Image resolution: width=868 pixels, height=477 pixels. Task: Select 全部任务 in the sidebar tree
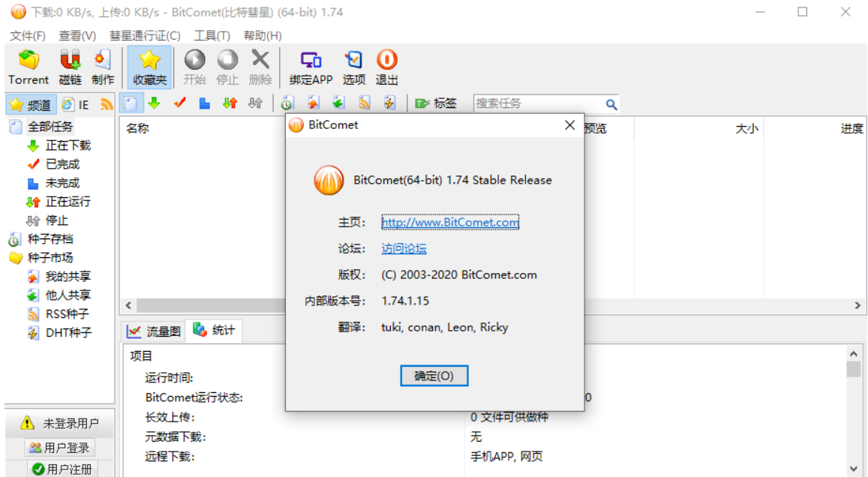point(50,127)
